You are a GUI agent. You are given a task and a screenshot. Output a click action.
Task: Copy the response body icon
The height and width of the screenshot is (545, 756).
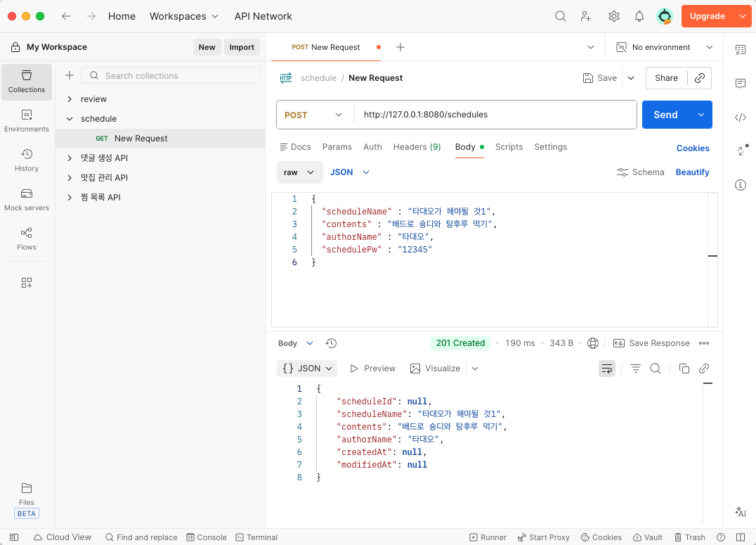[x=684, y=368]
